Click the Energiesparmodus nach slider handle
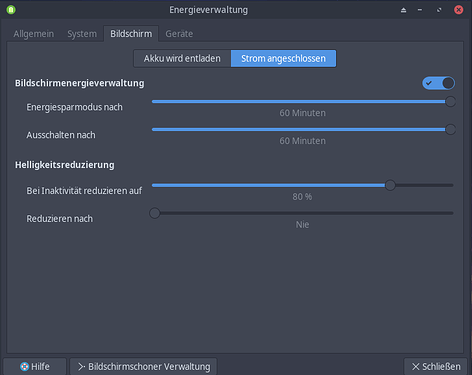The image size is (472, 375). 450,101
